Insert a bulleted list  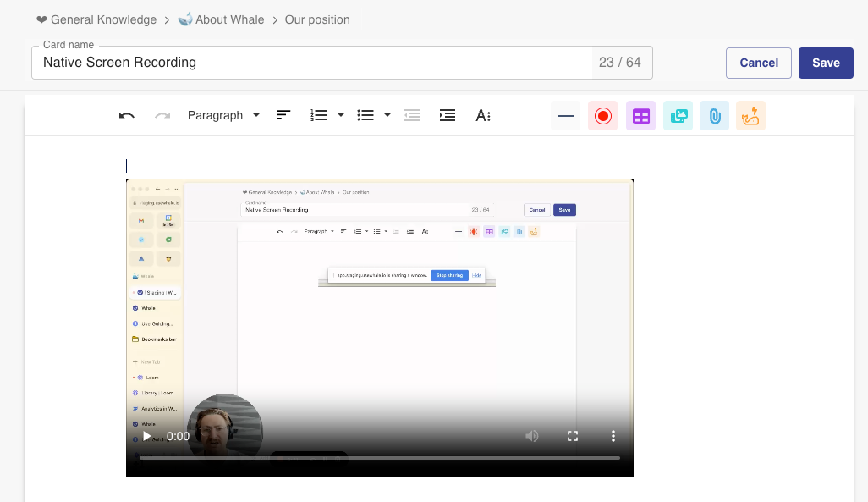[365, 115]
